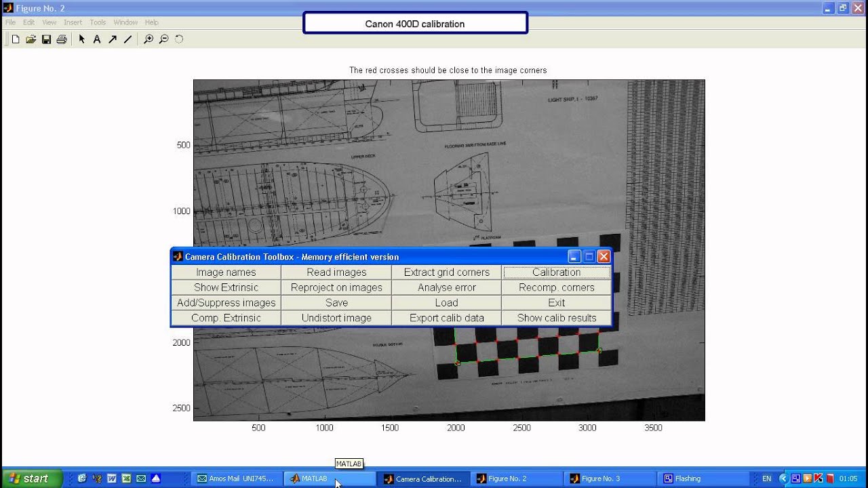Image resolution: width=868 pixels, height=488 pixels.
Task: Open the mail envelope quick launch icon
Action: (141, 479)
